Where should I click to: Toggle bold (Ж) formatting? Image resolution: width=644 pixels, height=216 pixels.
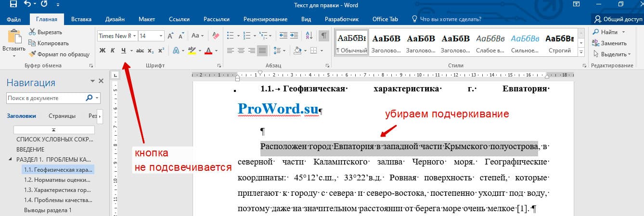click(102, 51)
